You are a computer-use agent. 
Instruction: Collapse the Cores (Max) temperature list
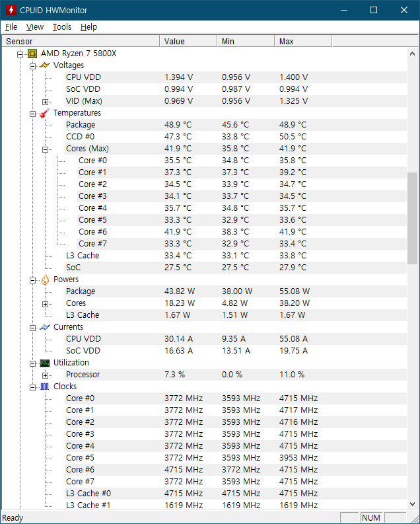click(46, 149)
